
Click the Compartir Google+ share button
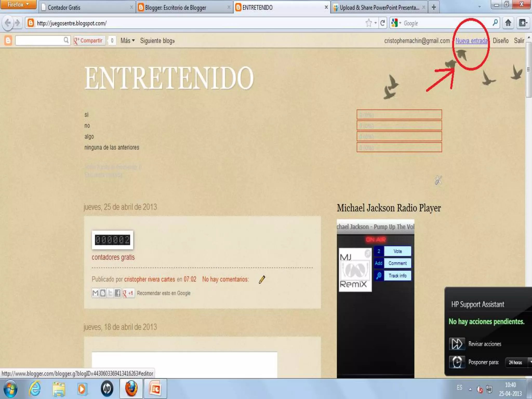89,41
